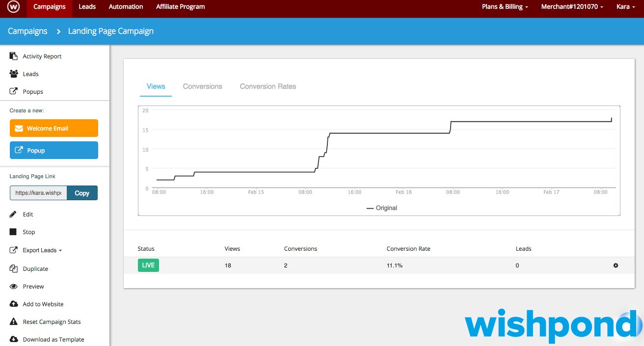Open the Activity Report icon in sidebar

point(14,56)
